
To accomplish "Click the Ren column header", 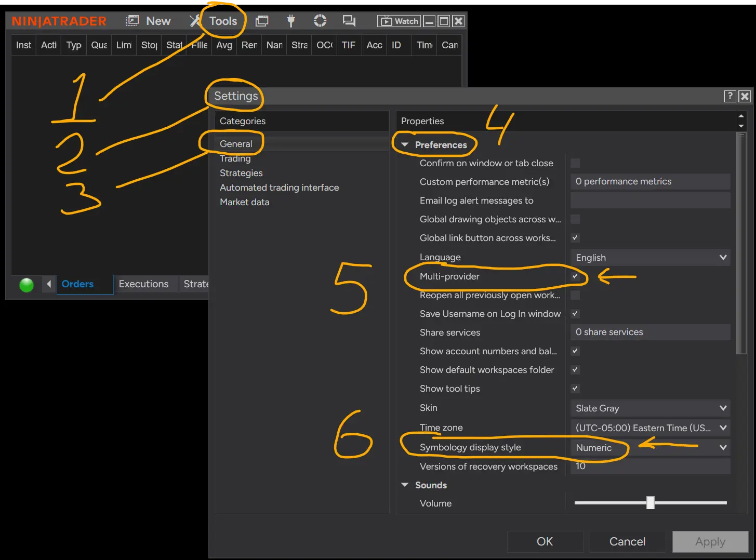I will 249,45.
